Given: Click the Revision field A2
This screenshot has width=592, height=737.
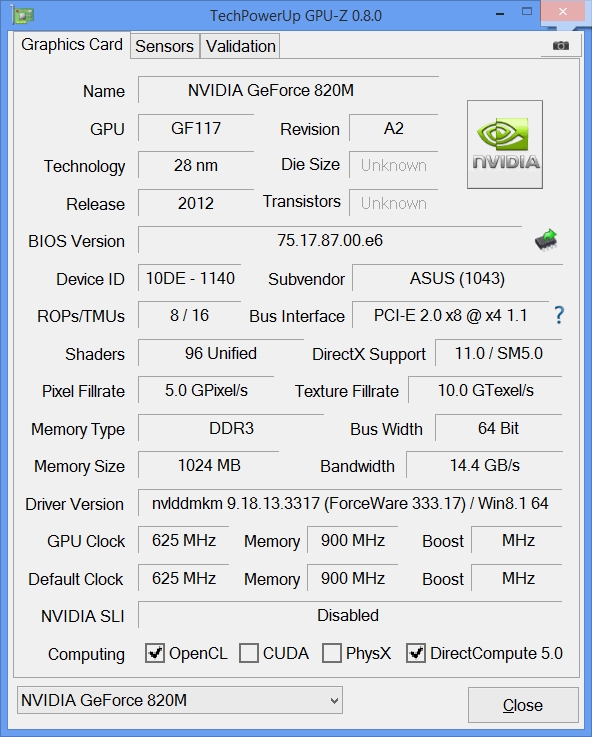Looking at the screenshot, I should pyautogui.click(x=394, y=128).
